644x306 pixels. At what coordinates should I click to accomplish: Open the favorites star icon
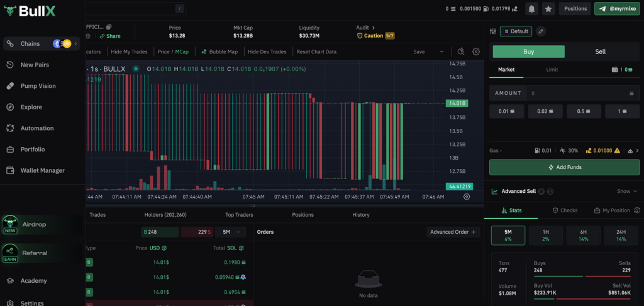(x=548, y=9)
